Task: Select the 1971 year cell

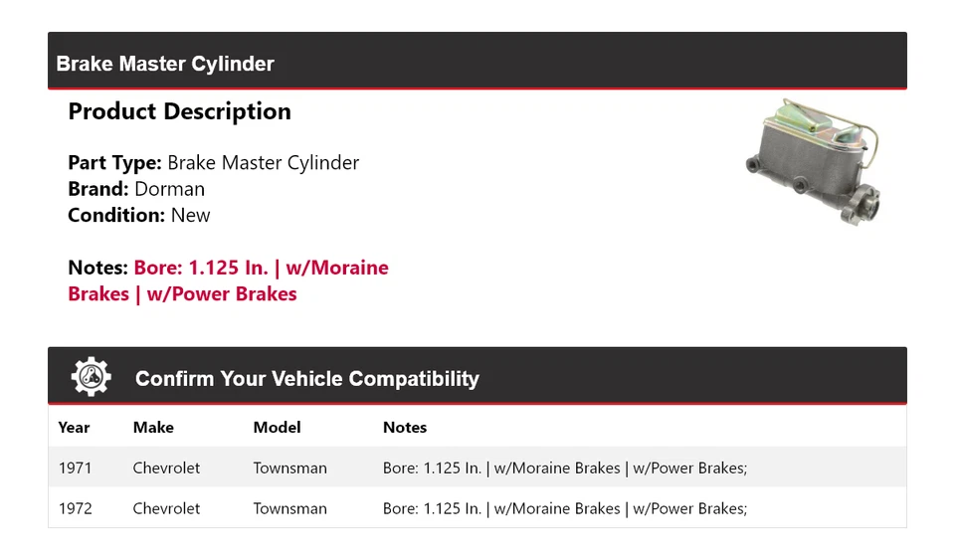Action: click(75, 467)
